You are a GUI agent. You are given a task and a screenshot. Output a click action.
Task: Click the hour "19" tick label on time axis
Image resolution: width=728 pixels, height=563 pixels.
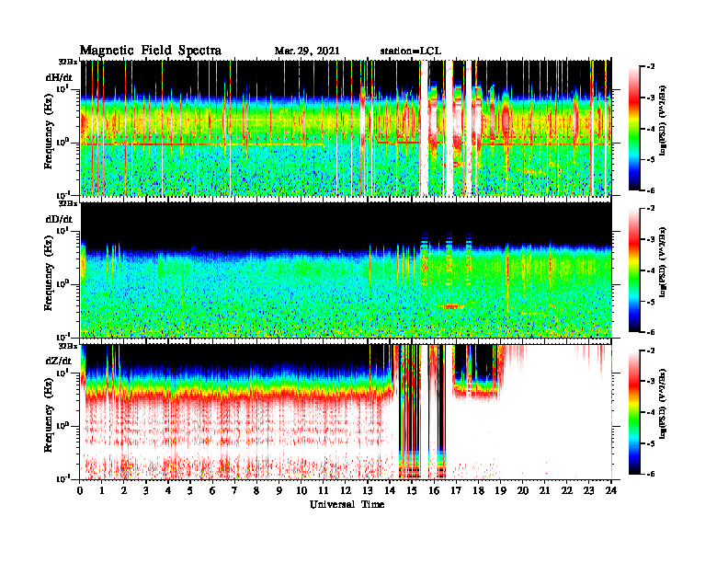500,491
